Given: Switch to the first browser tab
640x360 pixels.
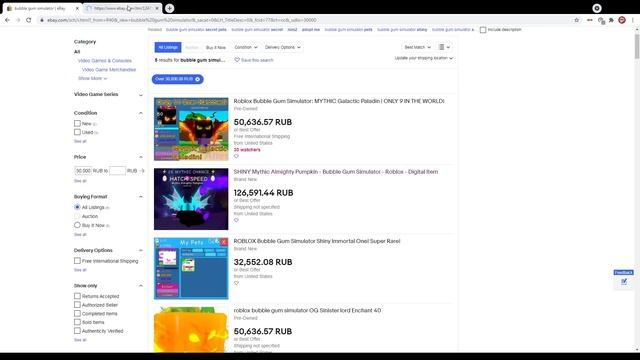Looking at the screenshot, I should tap(40, 8).
